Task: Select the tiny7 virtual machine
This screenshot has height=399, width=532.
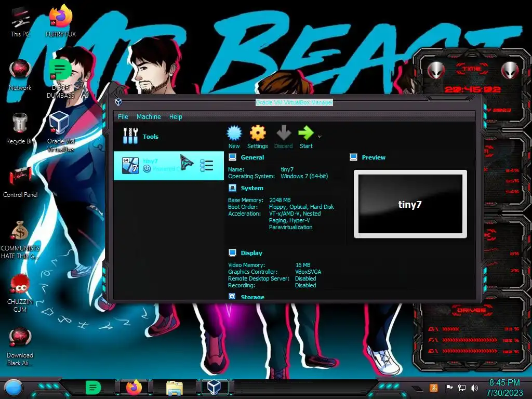Action: (169, 166)
